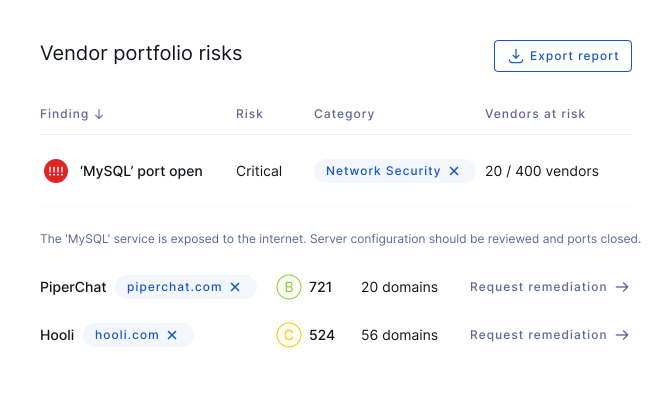Remove the Network Security category filter
This screenshot has width=672, height=400.
(x=454, y=171)
